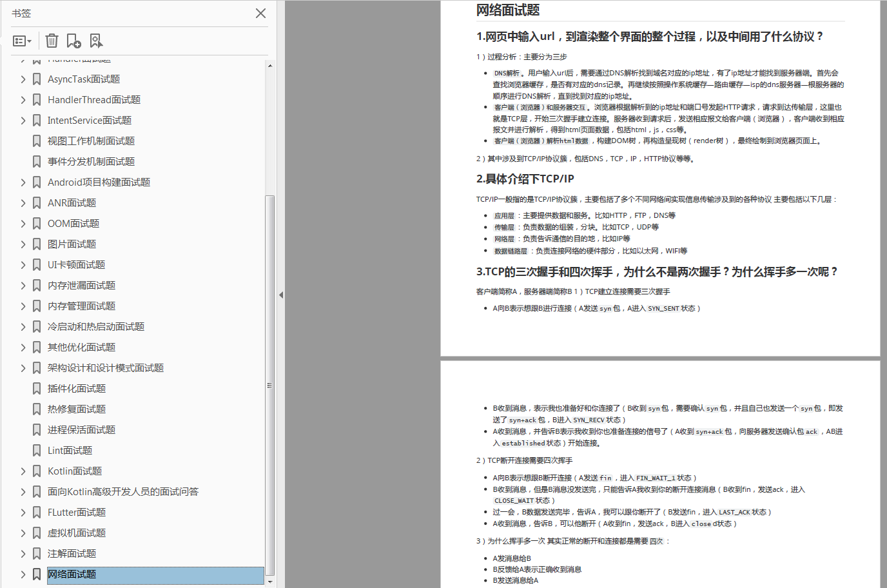The height and width of the screenshot is (588, 887).
Task: Select the highlighted 网络面试题 bookmark label
Action: click(x=72, y=574)
